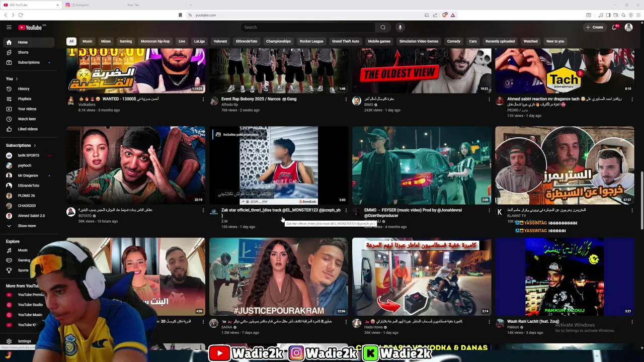Open the YouTube guide hamburger menu

click(9, 27)
